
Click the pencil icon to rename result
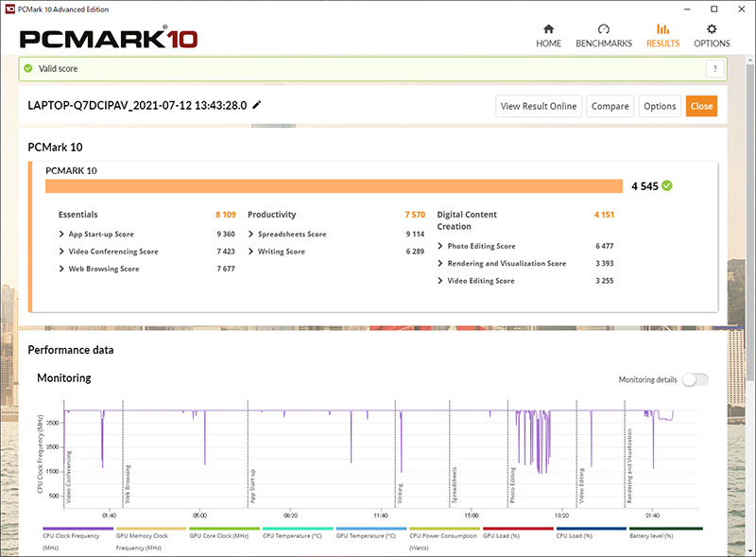click(x=257, y=106)
